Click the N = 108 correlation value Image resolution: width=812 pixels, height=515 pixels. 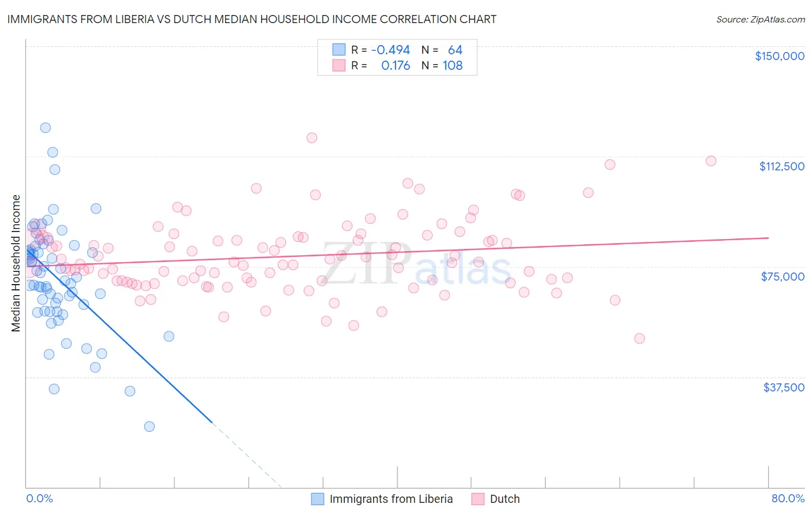coord(442,65)
